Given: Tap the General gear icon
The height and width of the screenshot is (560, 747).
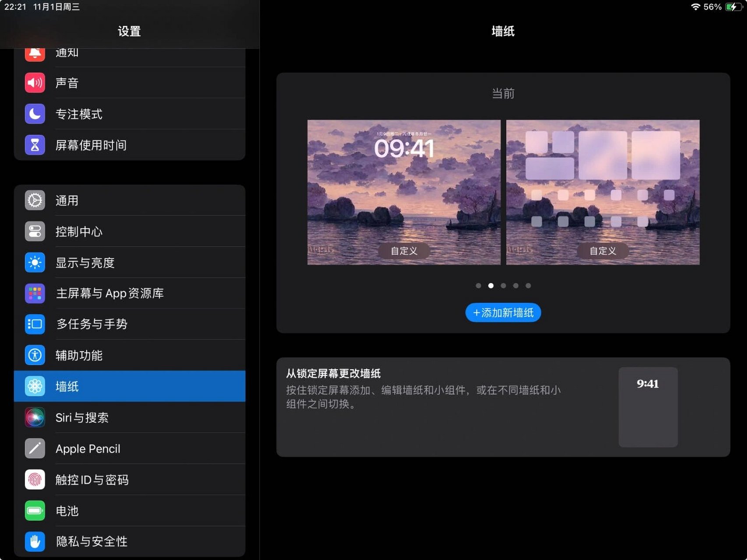Looking at the screenshot, I should pyautogui.click(x=35, y=200).
